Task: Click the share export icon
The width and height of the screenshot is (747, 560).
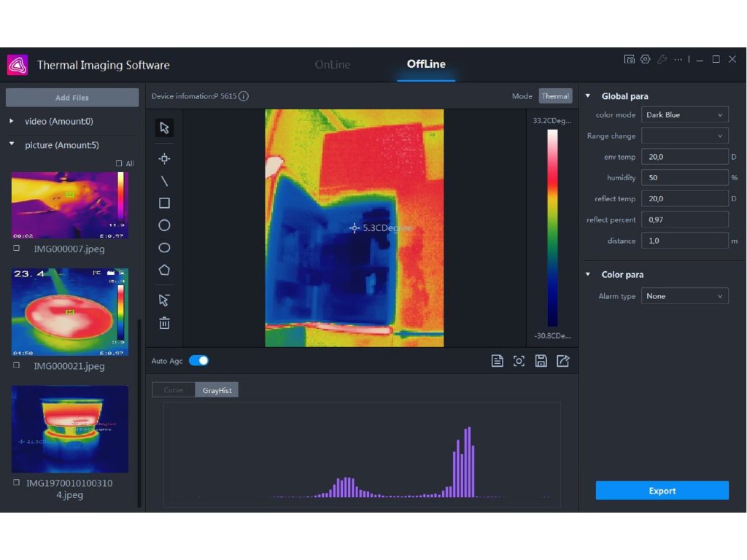Action: point(562,361)
